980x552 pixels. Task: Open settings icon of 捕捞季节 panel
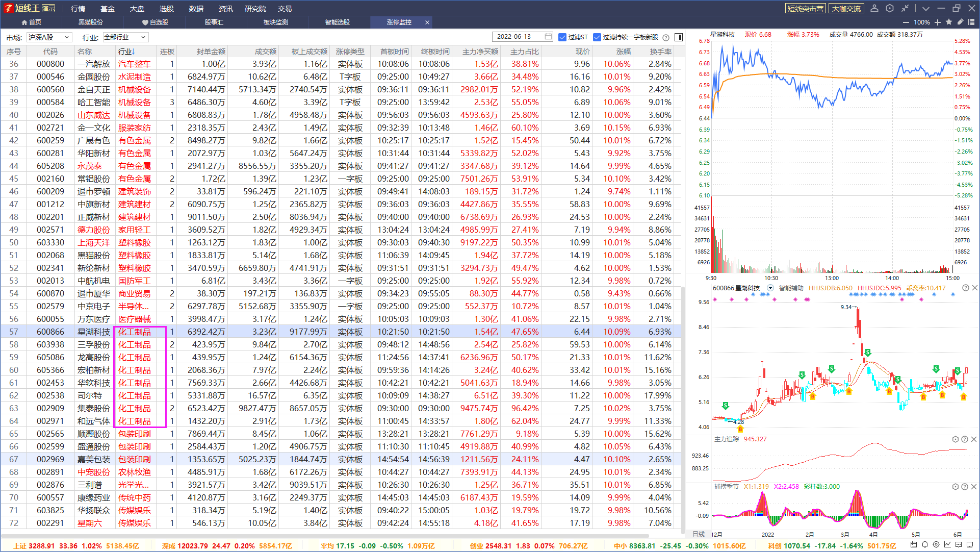[956, 487]
